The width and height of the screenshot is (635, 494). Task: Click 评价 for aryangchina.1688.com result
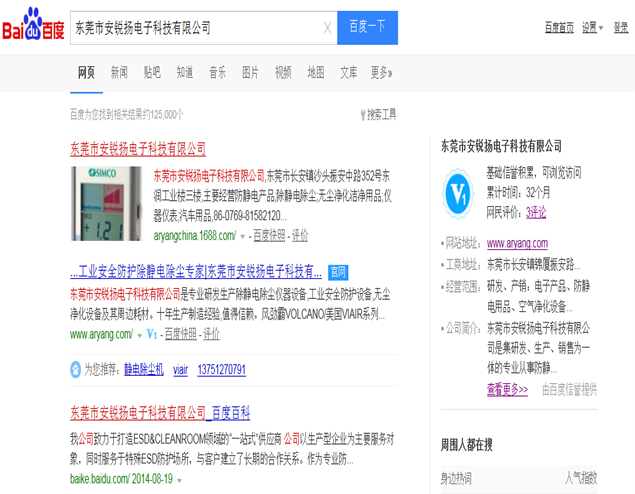(x=300, y=236)
